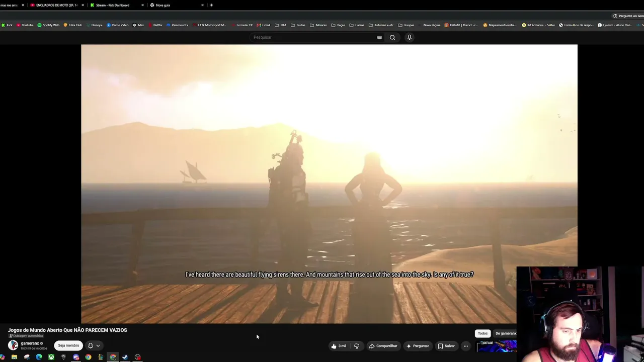Open the MapeamentoPortal bookmark
The height and width of the screenshot is (362, 644).
pyautogui.click(x=500, y=25)
